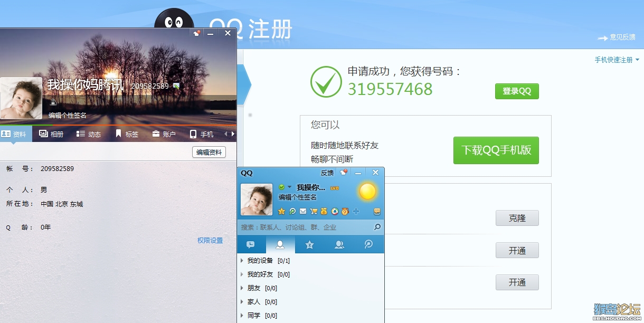Click account value 209582589 in the 帐号 row
Image resolution: width=644 pixels, height=323 pixels.
click(57, 169)
